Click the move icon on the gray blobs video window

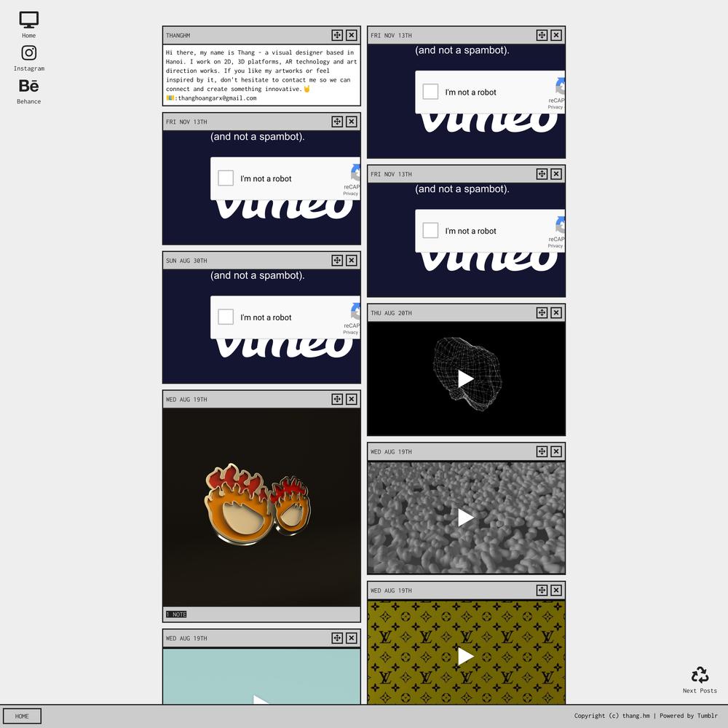point(542,452)
